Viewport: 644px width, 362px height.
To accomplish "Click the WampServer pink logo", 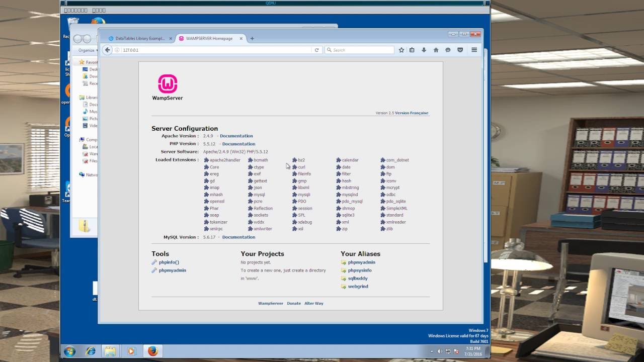I will 168,83.
